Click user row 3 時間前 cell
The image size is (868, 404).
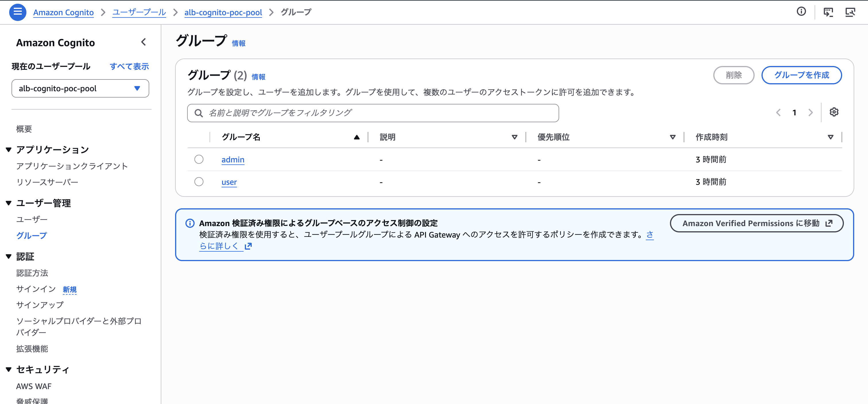click(x=711, y=182)
